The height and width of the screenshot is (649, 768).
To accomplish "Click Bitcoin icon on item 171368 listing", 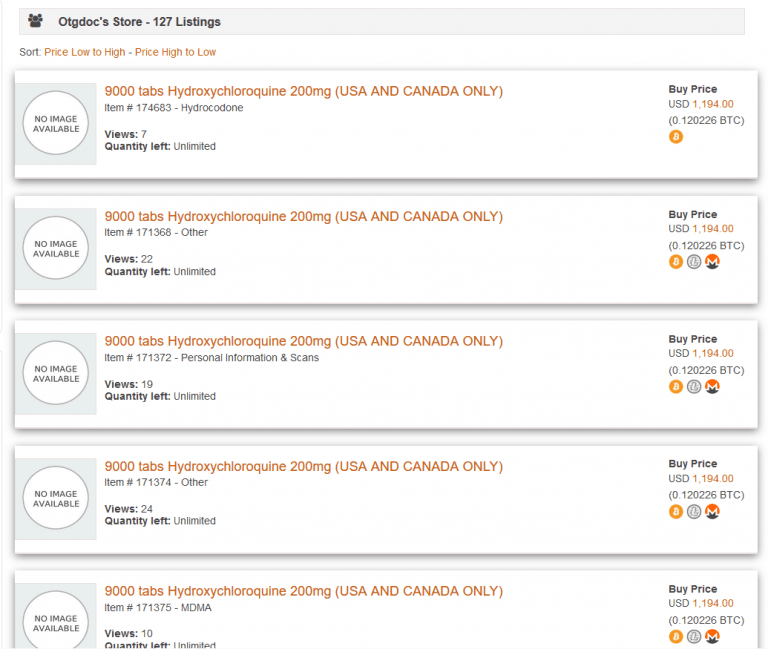I will coord(676,262).
